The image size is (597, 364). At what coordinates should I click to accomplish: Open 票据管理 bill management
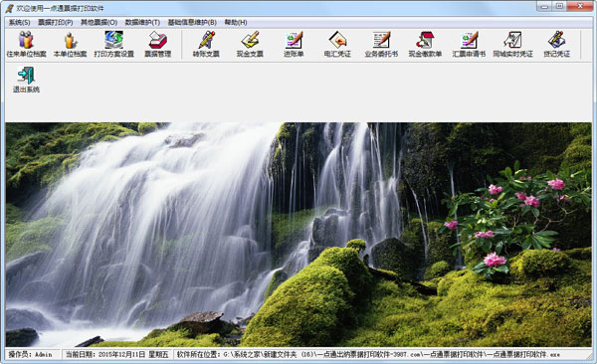coord(157,45)
